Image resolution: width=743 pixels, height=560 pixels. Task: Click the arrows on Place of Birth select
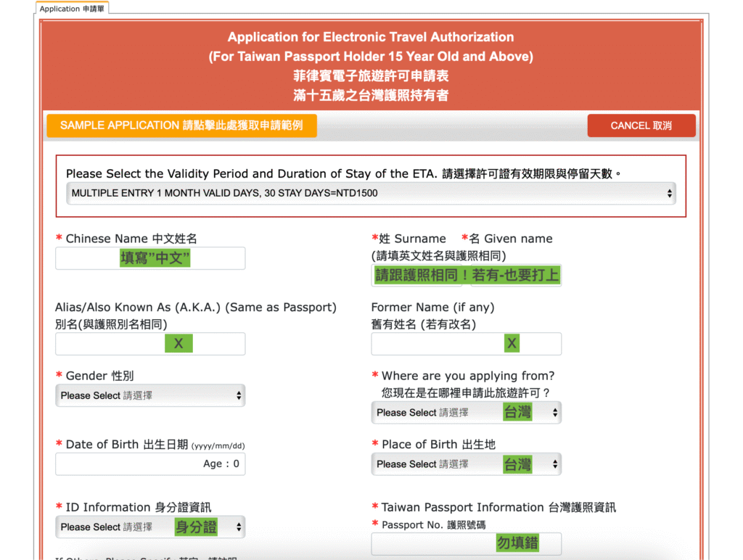pyautogui.click(x=555, y=464)
